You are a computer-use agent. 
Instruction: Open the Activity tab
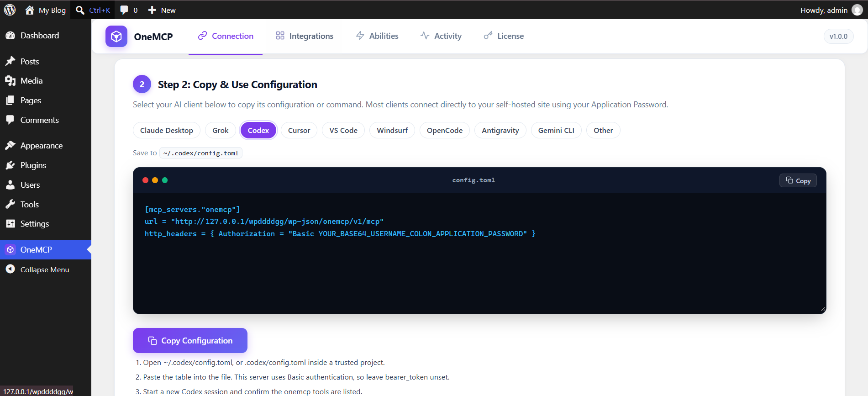coord(441,36)
